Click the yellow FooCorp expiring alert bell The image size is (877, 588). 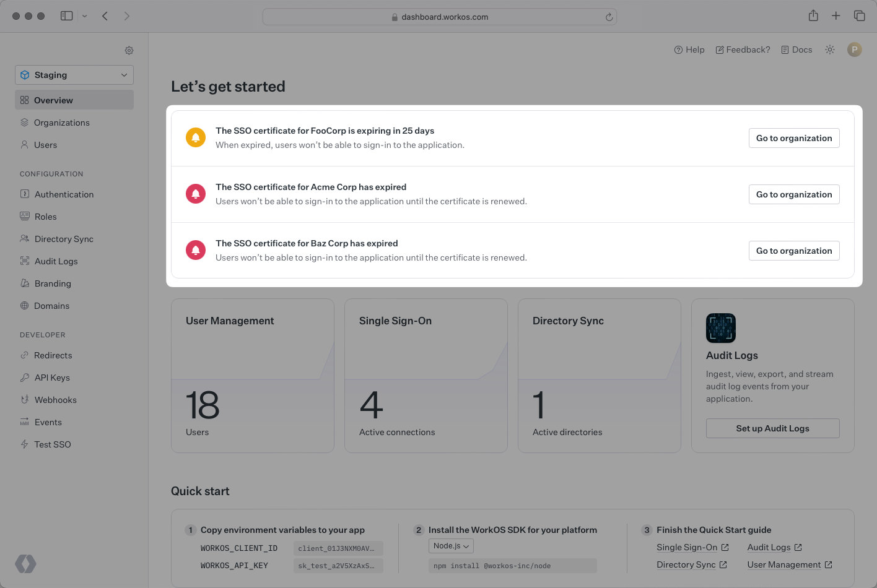(196, 137)
